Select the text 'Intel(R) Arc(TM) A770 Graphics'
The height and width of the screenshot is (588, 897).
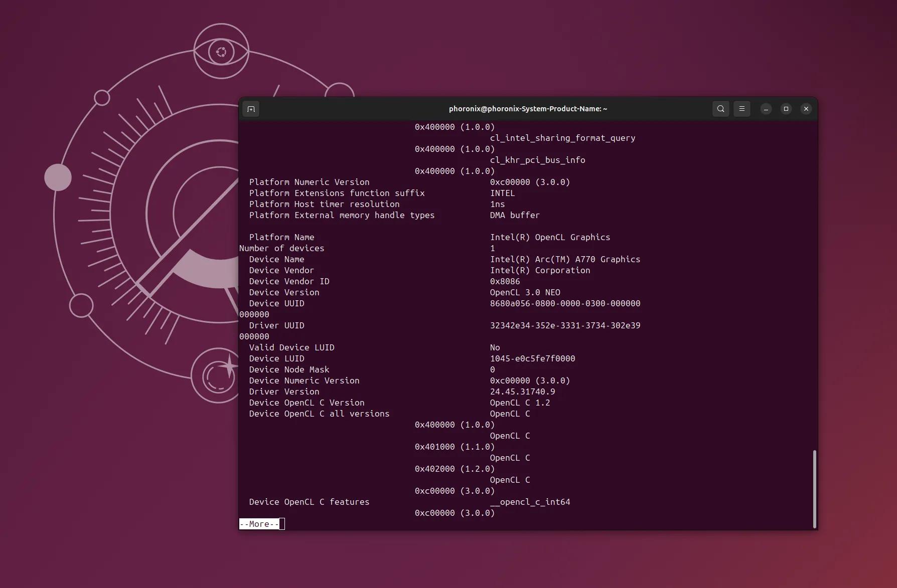[565, 259]
